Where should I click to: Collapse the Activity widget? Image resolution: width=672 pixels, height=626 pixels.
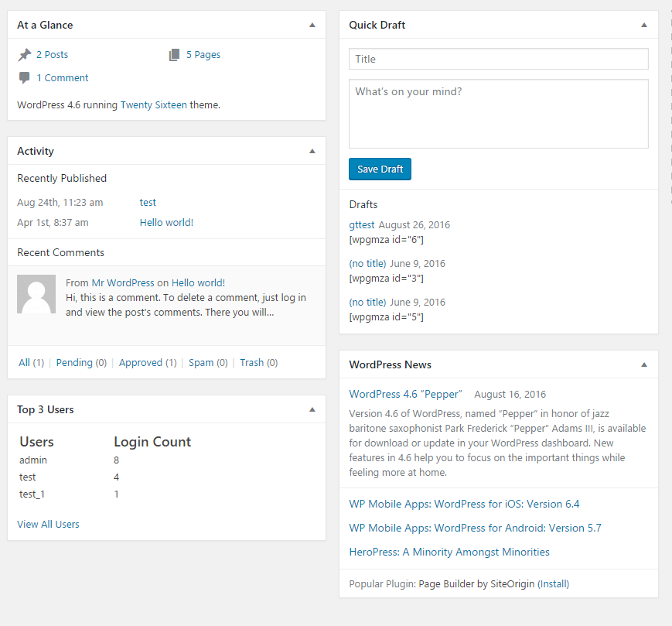tap(312, 150)
